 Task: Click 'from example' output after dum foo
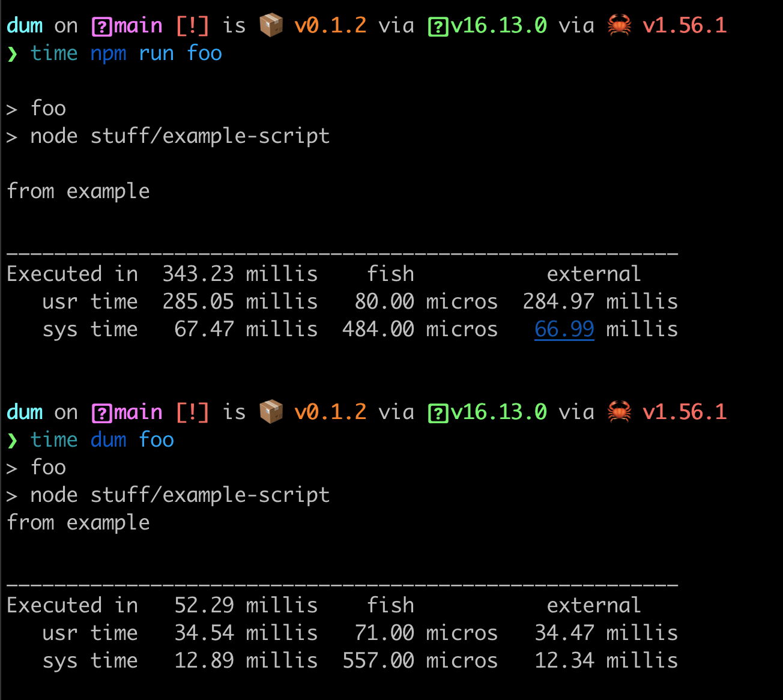[78, 523]
